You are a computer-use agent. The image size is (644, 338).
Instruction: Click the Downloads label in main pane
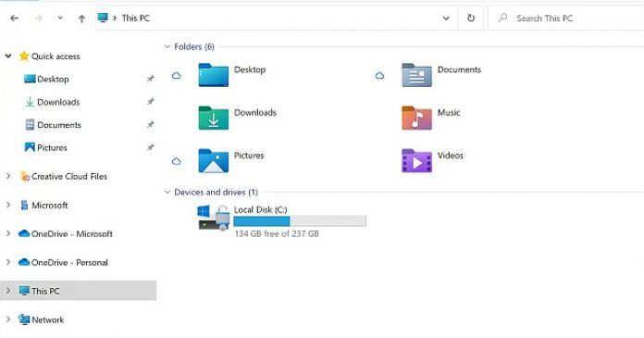coord(255,112)
